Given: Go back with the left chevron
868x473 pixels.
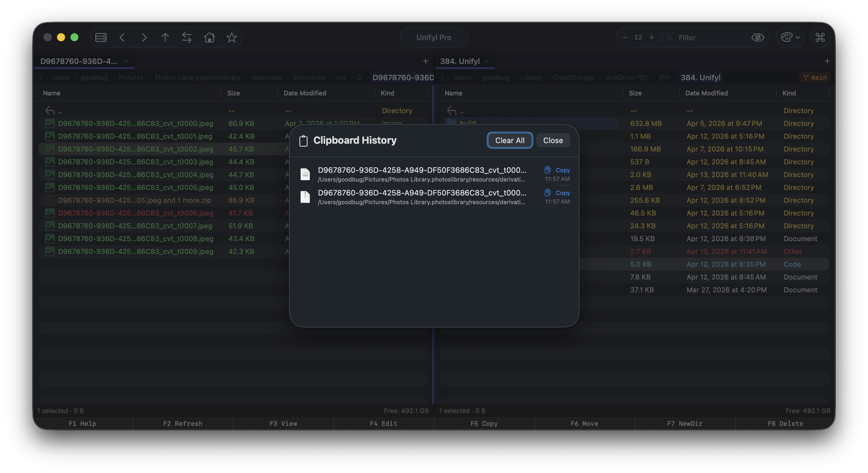Looking at the screenshot, I should [x=122, y=38].
